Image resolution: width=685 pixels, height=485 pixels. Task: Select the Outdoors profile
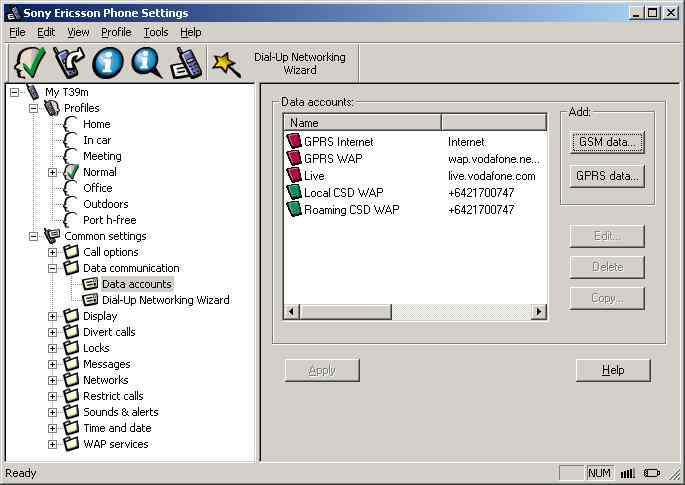pyautogui.click(x=106, y=204)
